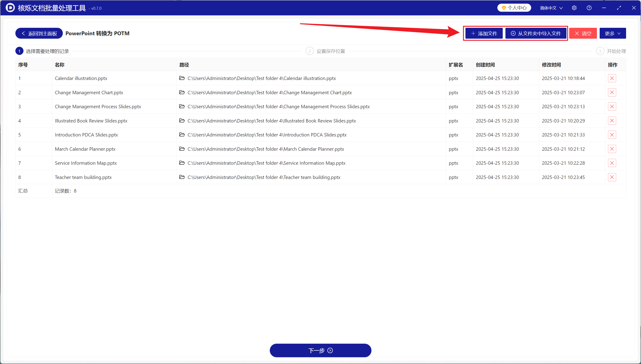Remove Teacher team building.pptx row
The height and width of the screenshot is (364, 641).
tap(612, 177)
